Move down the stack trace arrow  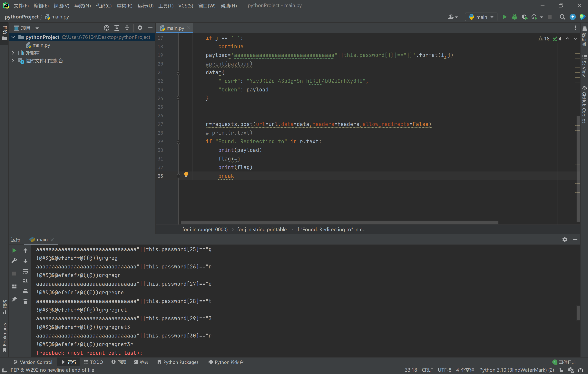25,261
